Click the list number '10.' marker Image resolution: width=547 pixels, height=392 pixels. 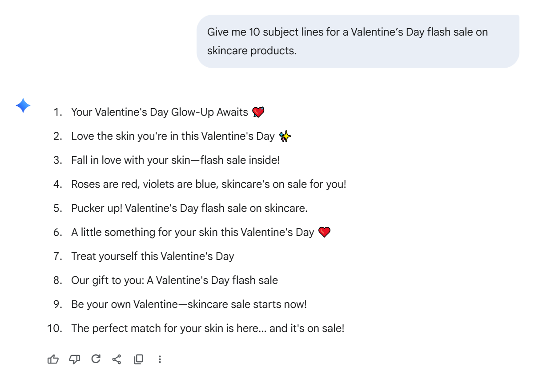[54, 328]
